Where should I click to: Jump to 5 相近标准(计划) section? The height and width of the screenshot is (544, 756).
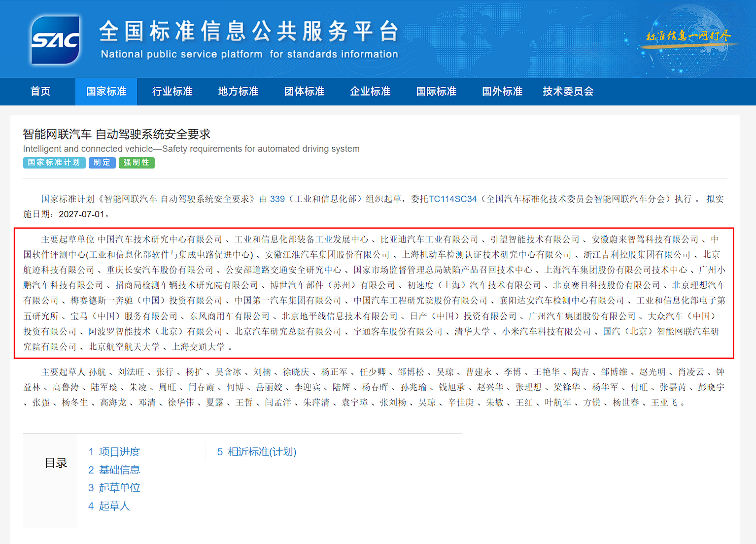coord(257,452)
